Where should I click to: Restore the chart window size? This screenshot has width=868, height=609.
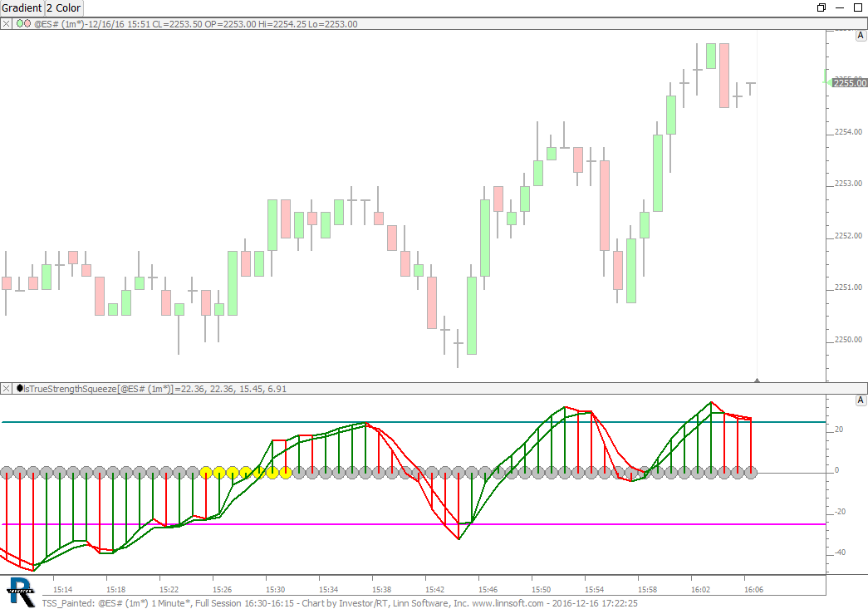(821, 7)
